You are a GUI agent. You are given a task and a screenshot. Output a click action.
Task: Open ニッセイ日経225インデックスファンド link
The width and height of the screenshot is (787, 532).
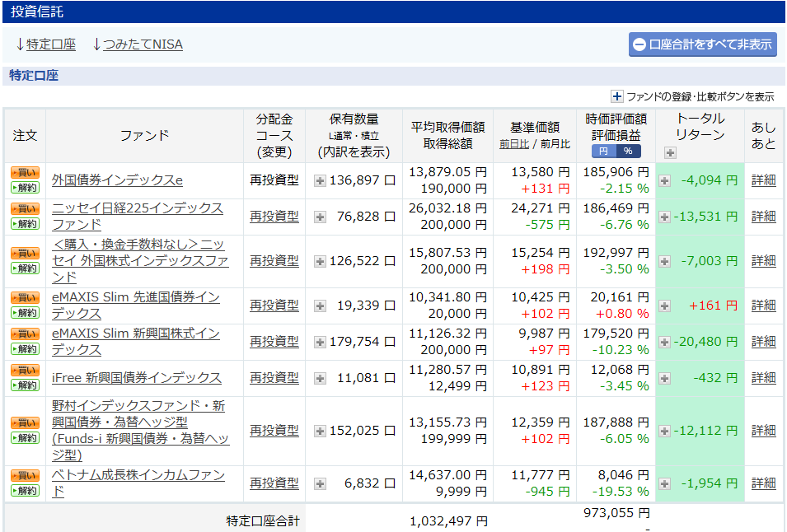click(x=138, y=217)
